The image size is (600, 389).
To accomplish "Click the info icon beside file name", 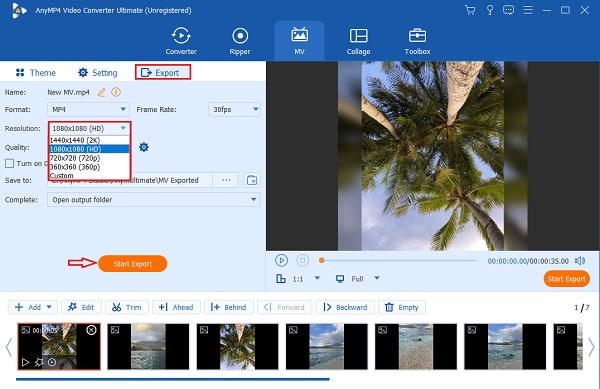I will tap(116, 92).
